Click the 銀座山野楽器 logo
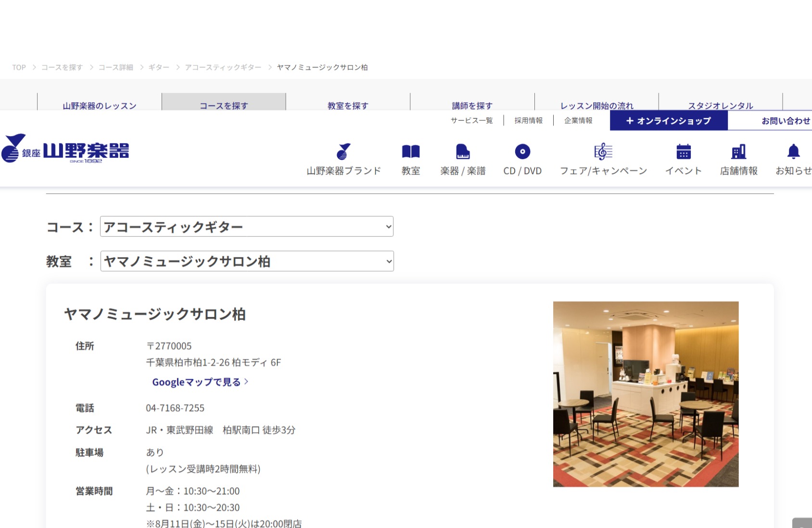Viewport: 812px width, 528px height. pyautogui.click(x=65, y=149)
